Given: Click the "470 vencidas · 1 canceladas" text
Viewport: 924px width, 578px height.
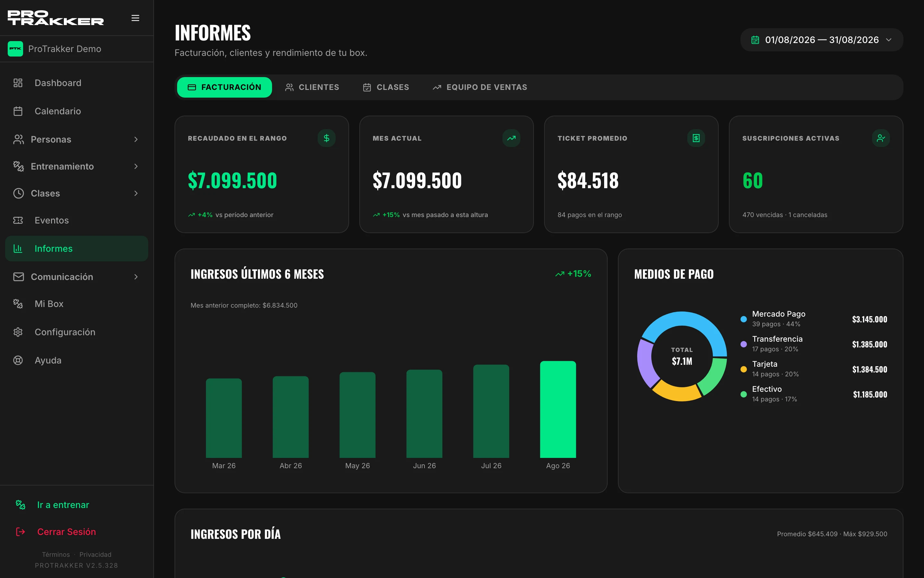Looking at the screenshot, I should pos(785,215).
